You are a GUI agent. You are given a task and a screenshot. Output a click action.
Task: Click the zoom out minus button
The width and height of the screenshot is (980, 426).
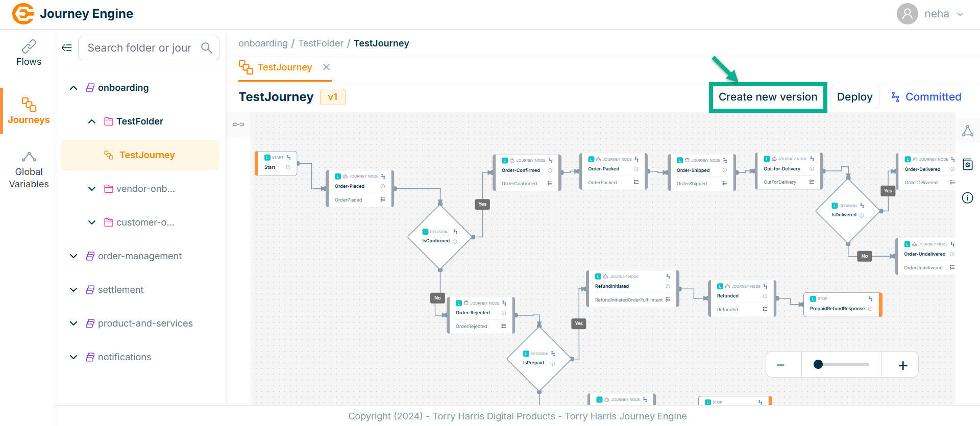[780, 365]
